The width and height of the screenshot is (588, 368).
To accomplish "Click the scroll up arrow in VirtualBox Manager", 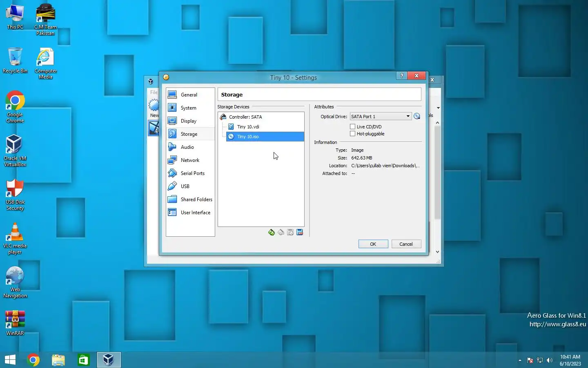I will [x=438, y=123].
